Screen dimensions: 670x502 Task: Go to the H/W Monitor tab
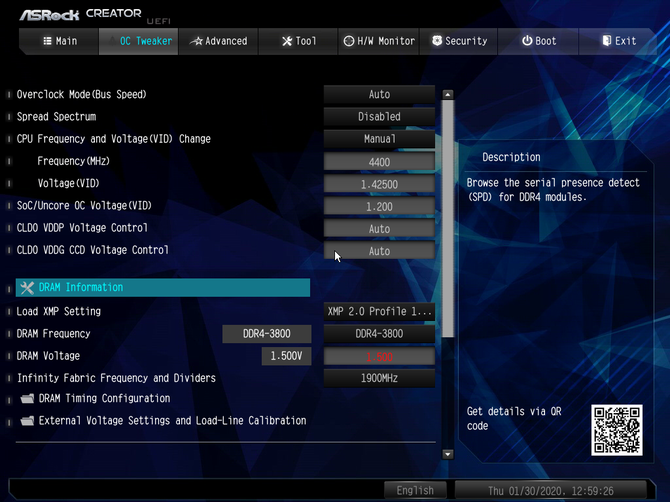[379, 41]
